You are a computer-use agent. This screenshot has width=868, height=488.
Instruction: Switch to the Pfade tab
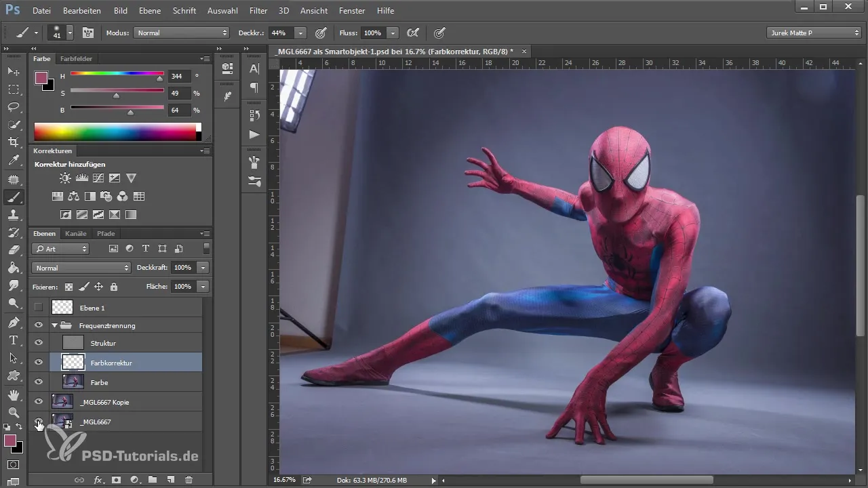point(106,234)
